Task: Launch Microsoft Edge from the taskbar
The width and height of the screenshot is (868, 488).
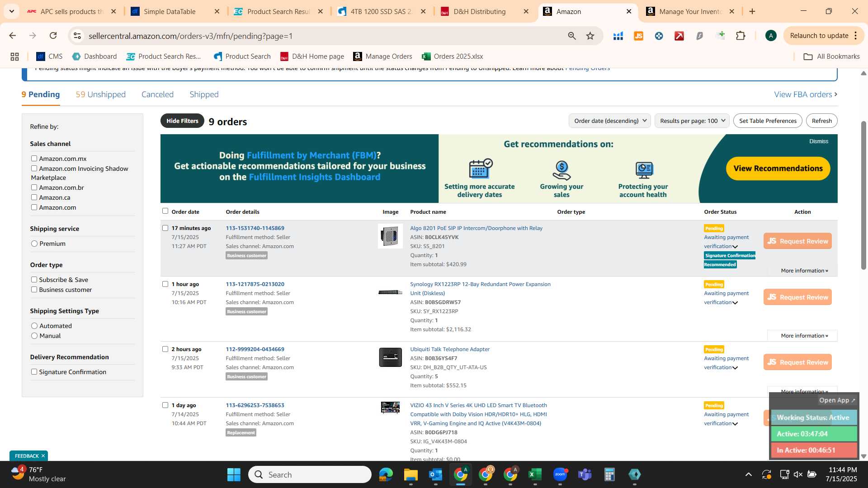Action: 386,474
